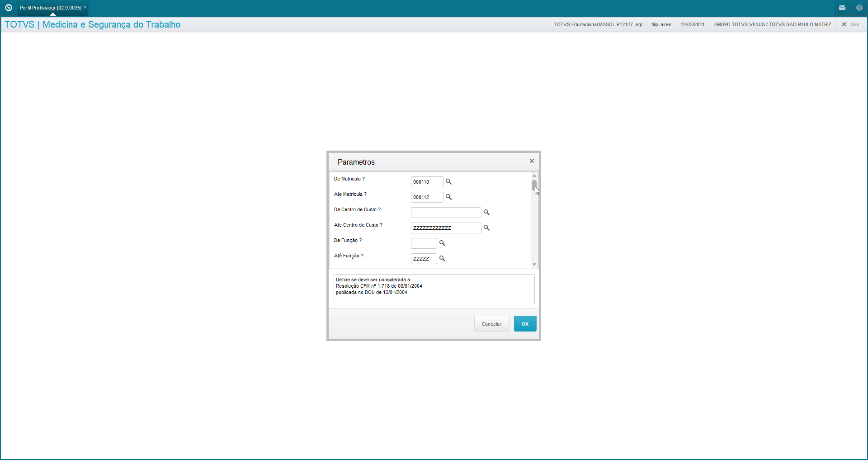Open lookup for De Matricula field

(448, 182)
